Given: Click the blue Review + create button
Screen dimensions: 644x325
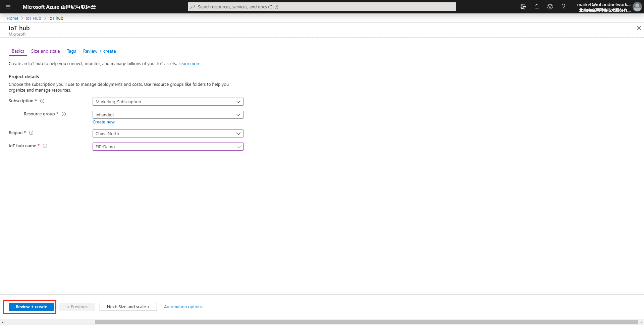Looking at the screenshot, I should point(32,307).
